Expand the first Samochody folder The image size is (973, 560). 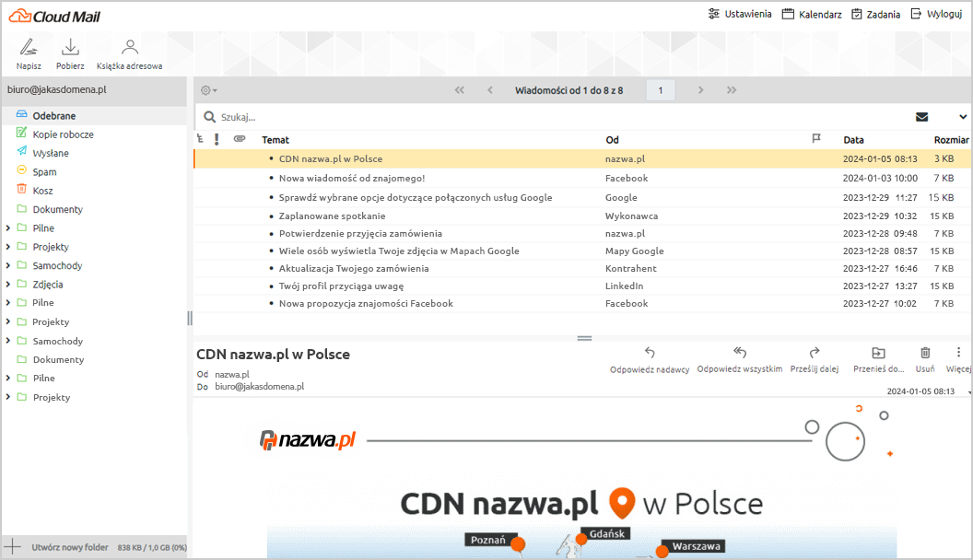(8, 265)
